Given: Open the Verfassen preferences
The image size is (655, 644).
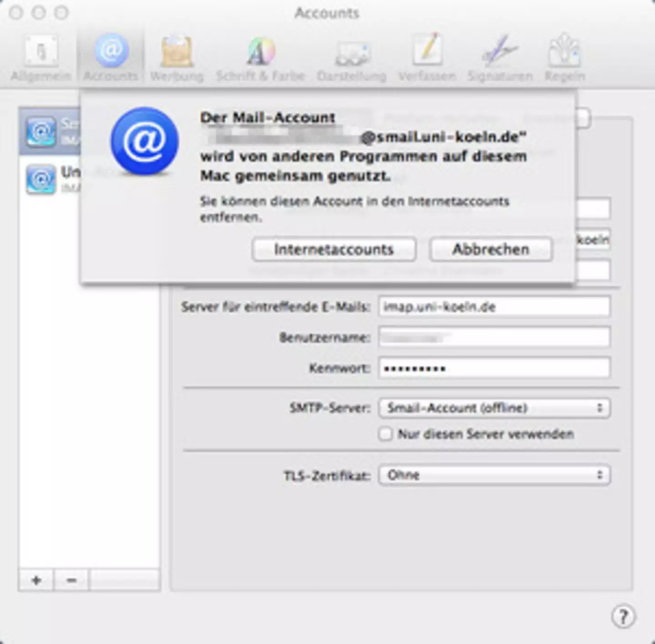Looking at the screenshot, I should (427, 58).
